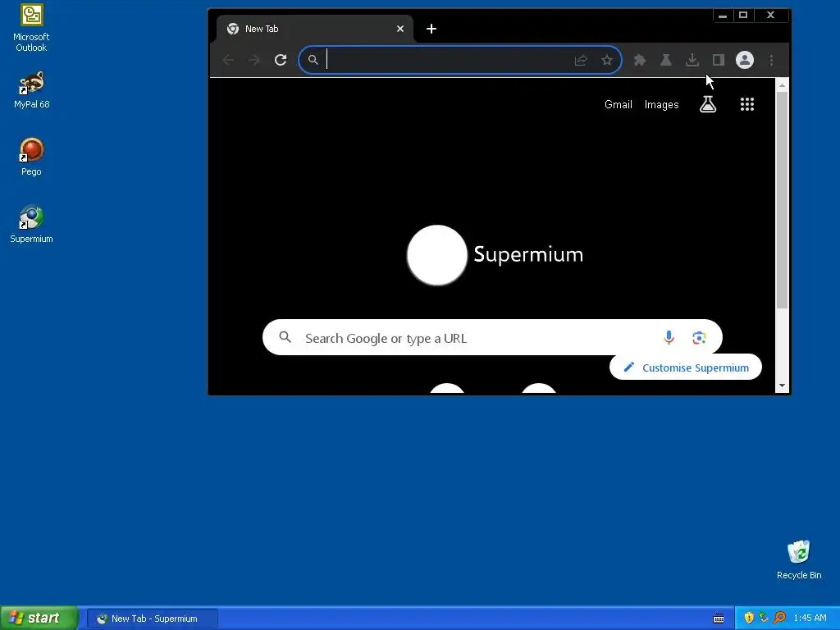Click the Search Google or type a URL box
Viewport: 840px width, 630px height.
tap(492, 337)
